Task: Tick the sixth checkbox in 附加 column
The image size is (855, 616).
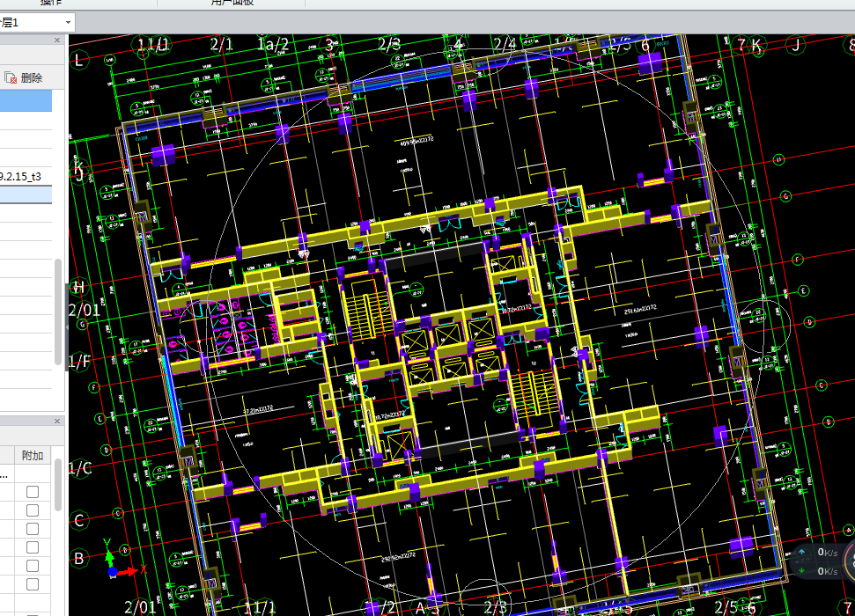Action: coord(33,584)
